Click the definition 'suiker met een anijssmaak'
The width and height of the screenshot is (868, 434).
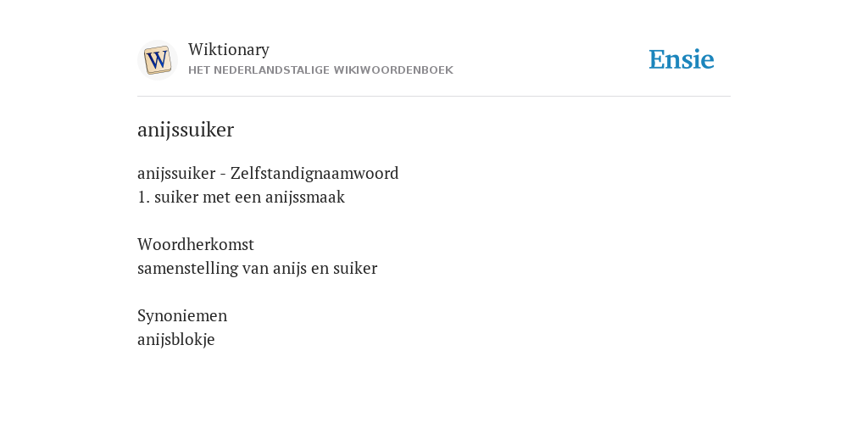pos(249,197)
